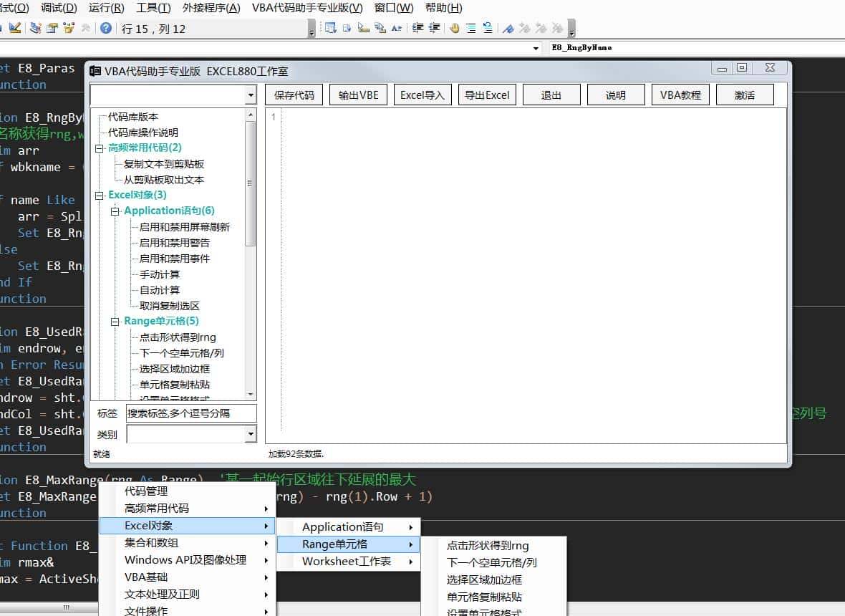Choose 选择区域加边框 from the popup menu
845x616 pixels.
click(x=484, y=580)
